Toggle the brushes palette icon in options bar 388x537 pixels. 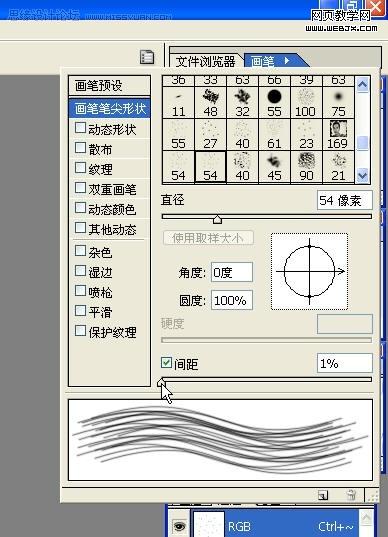147,57
